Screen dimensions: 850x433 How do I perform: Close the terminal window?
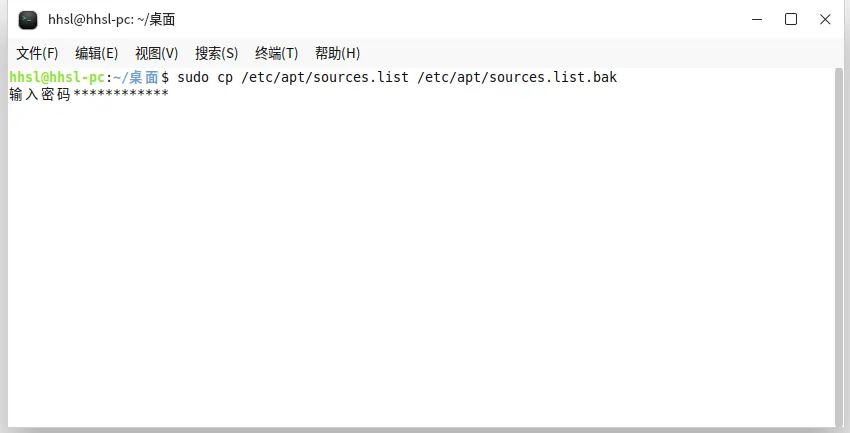click(825, 20)
